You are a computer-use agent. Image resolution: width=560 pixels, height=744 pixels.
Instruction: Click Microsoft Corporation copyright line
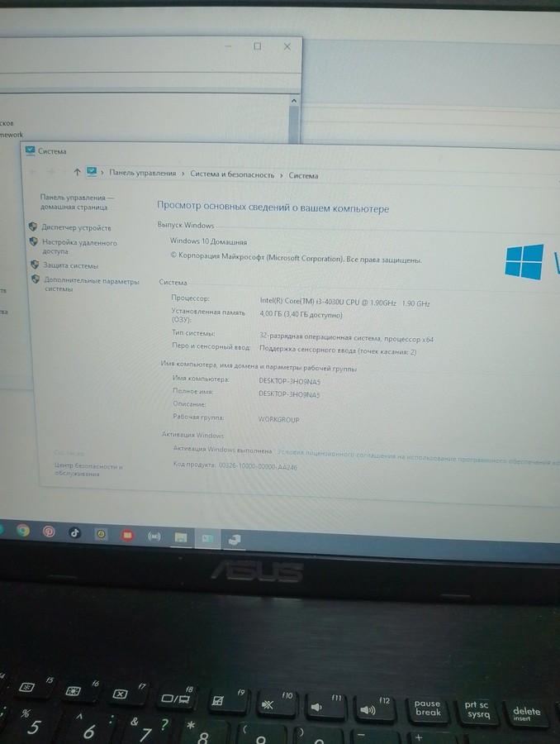tap(296, 258)
